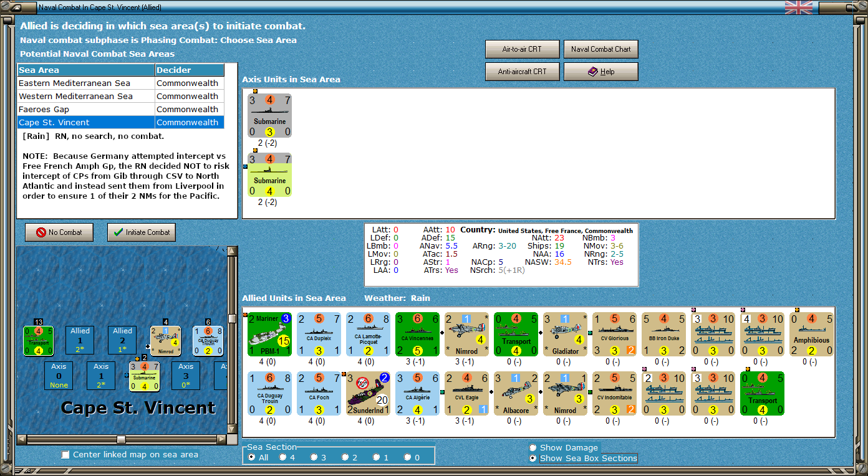The height and width of the screenshot is (476, 868).
Task: Select the Faeroes Gap sea area row
Action: tap(121, 110)
